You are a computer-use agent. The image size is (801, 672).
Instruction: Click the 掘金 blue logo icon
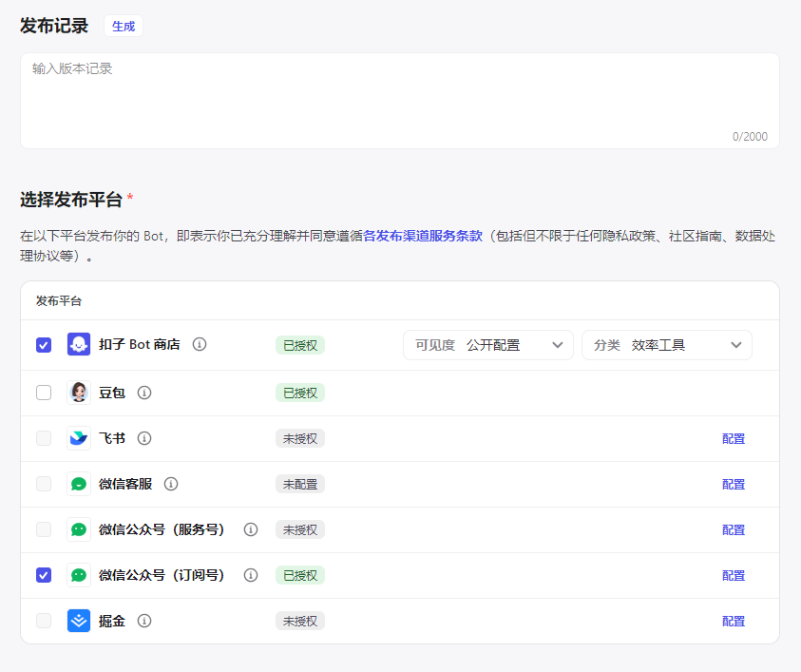(79, 621)
